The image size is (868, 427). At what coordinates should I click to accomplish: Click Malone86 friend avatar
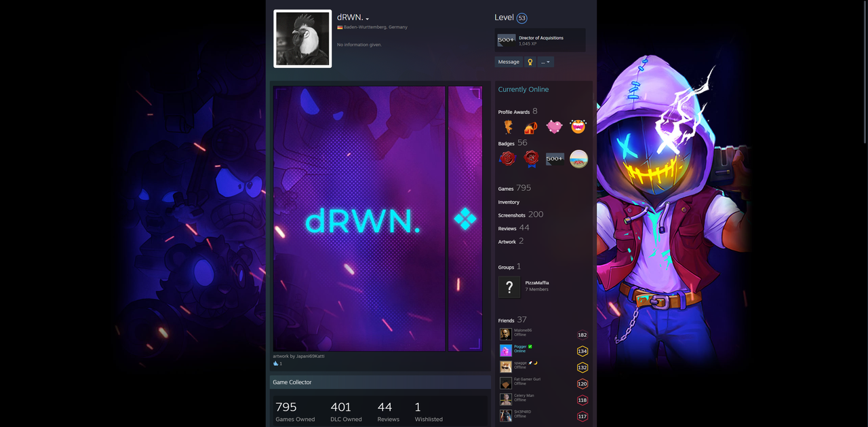click(506, 334)
